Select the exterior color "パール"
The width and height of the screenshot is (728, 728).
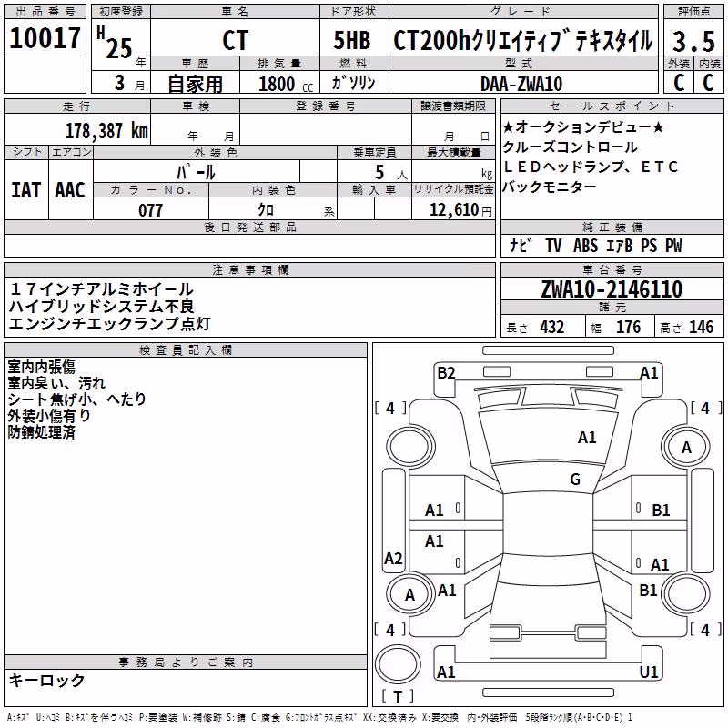point(196,172)
